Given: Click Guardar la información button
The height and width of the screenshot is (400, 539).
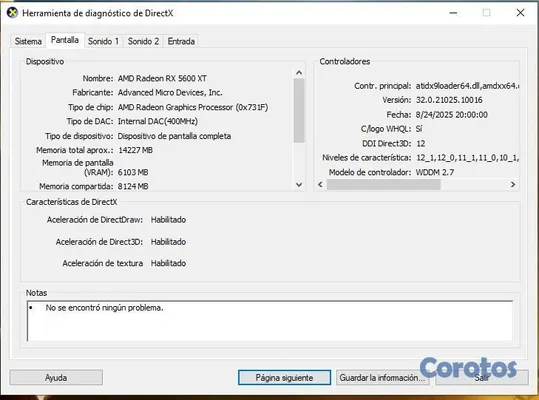Looking at the screenshot, I should [x=383, y=378].
